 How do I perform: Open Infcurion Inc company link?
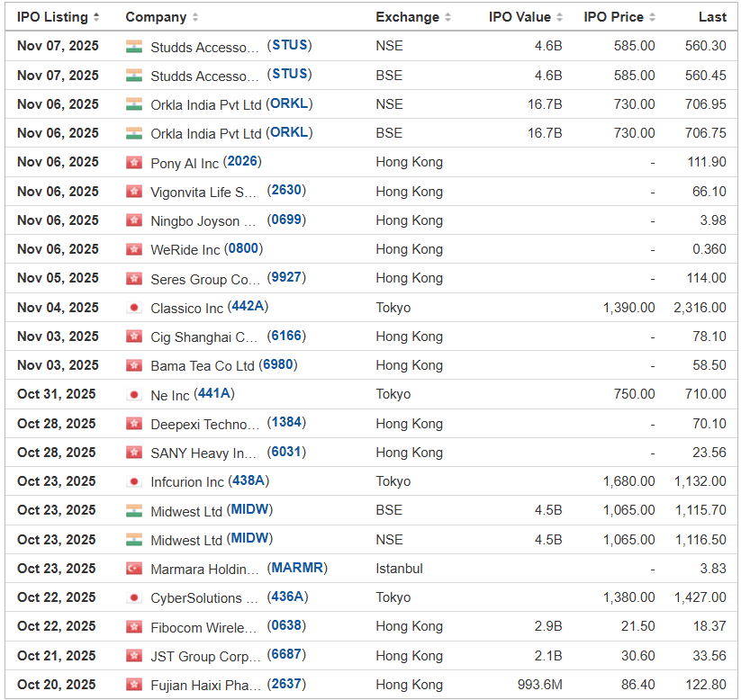click(x=187, y=482)
